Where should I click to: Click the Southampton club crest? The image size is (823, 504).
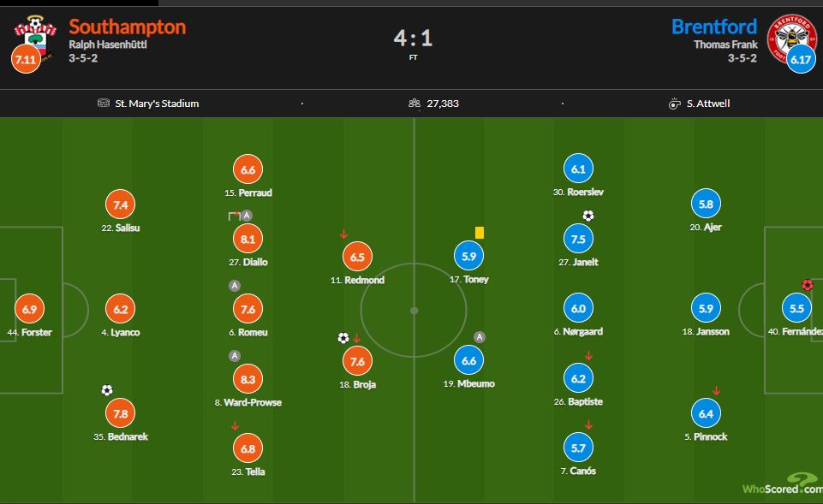click(36, 34)
